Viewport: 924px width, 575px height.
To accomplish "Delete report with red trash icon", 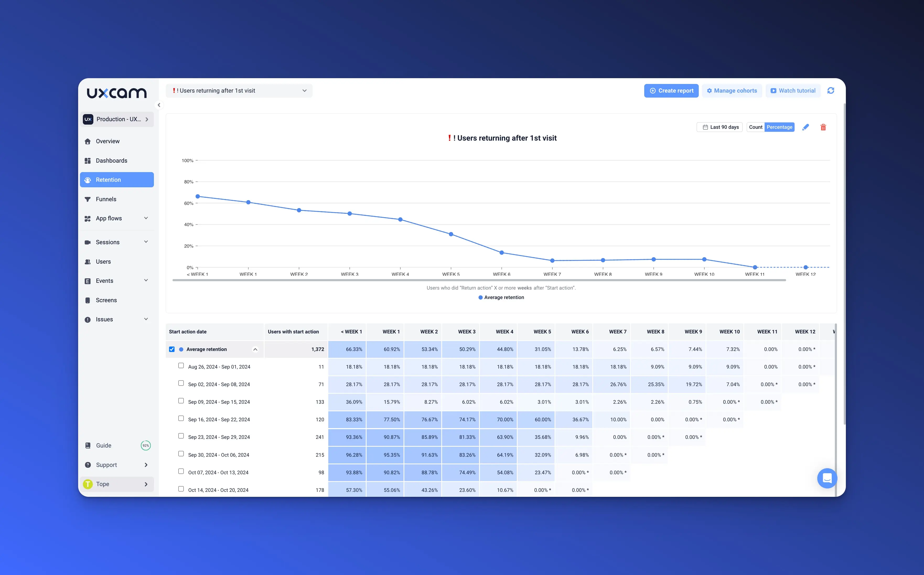I will 823,127.
